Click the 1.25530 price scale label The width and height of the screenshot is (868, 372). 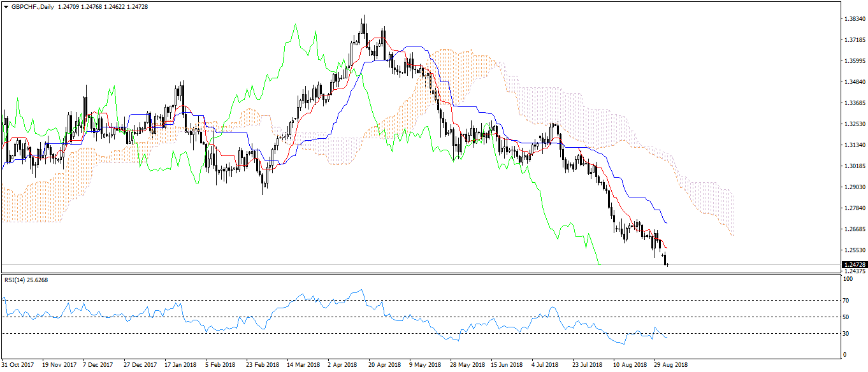(x=853, y=250)
